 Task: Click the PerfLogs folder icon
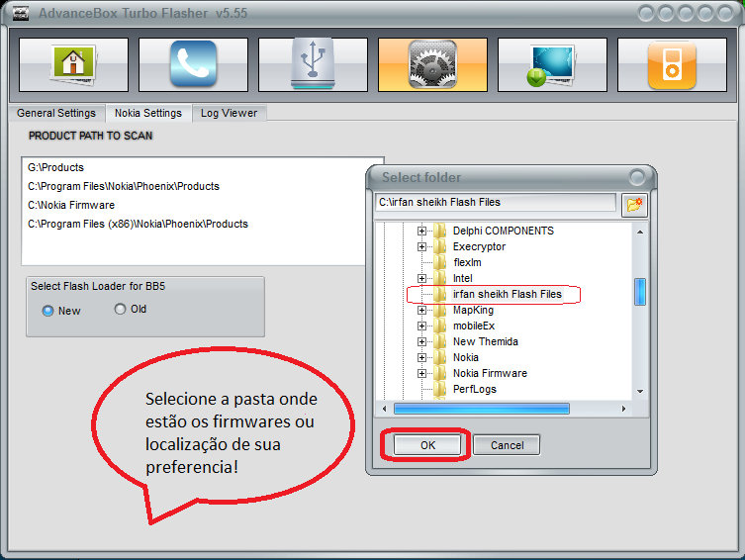(440, 389)
